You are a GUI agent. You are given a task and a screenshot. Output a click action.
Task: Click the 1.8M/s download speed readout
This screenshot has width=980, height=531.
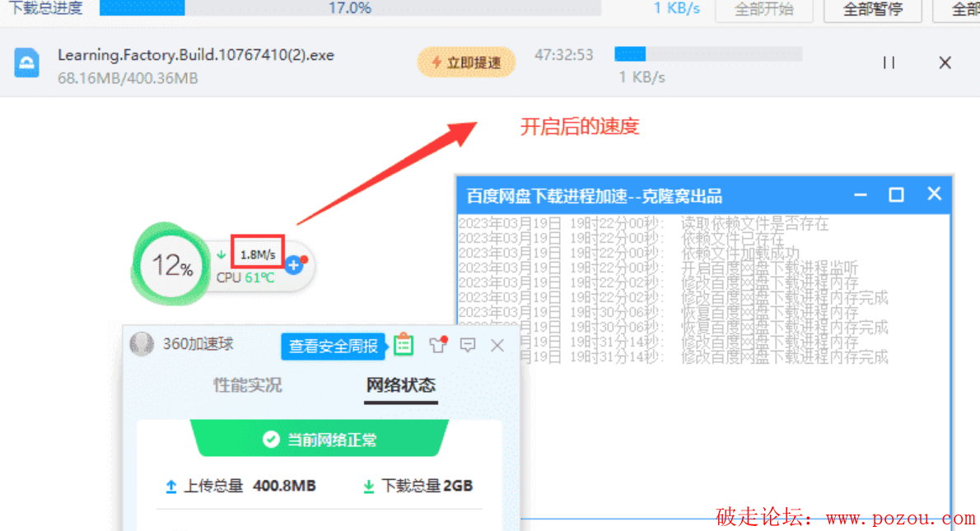[x=258, y=255]
